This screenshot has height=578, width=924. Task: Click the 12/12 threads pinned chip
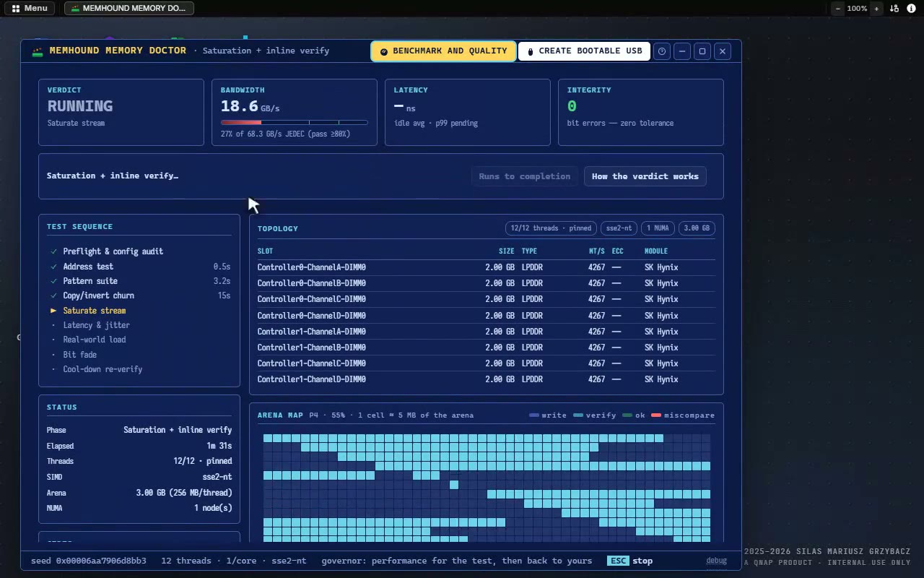click(x=552, y=228)
